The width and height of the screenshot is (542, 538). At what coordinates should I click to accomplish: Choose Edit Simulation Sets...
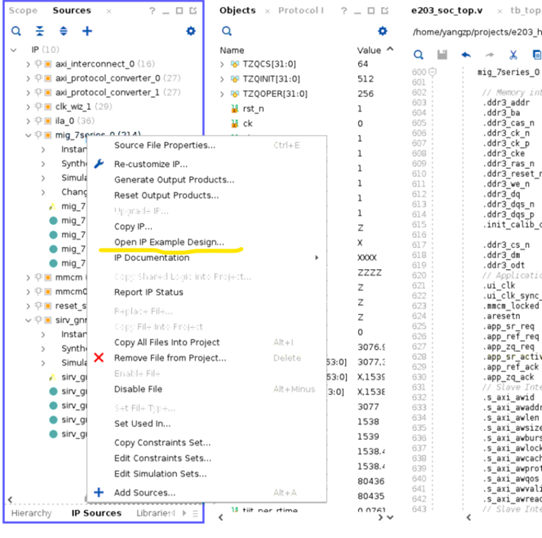click(x=207, y=474)
